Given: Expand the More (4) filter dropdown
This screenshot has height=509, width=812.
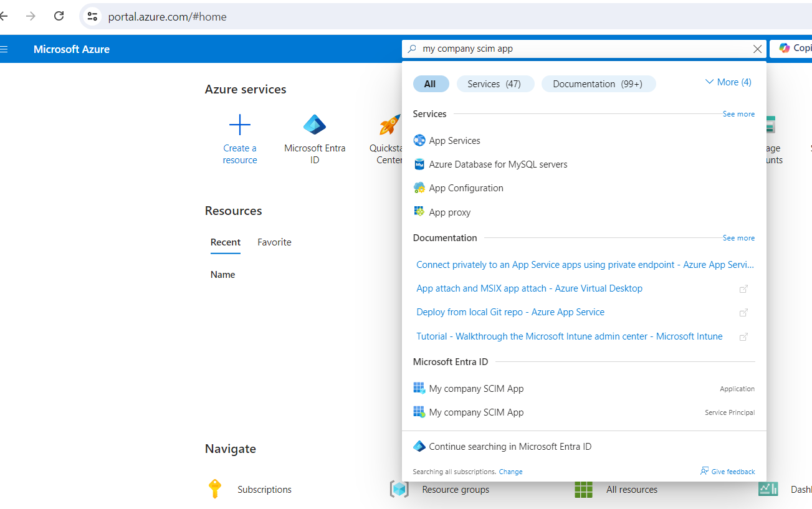Looking at the screenshot, I should [x=728, y=82].
